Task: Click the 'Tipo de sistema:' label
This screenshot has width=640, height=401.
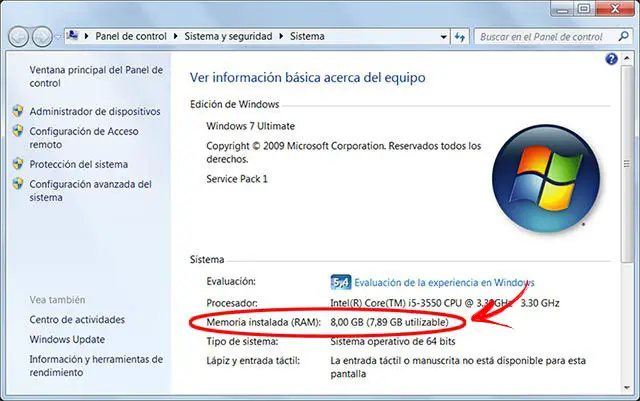Action: 242,341
